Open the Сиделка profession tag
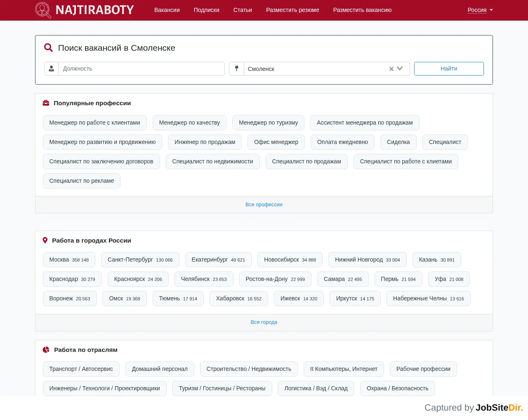The width and height of the screenshot is (528, 420). point(398,142)
